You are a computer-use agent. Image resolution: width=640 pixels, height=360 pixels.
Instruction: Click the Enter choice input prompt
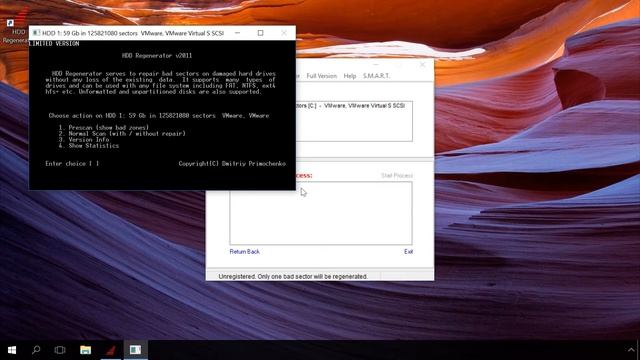click(72, 164)
